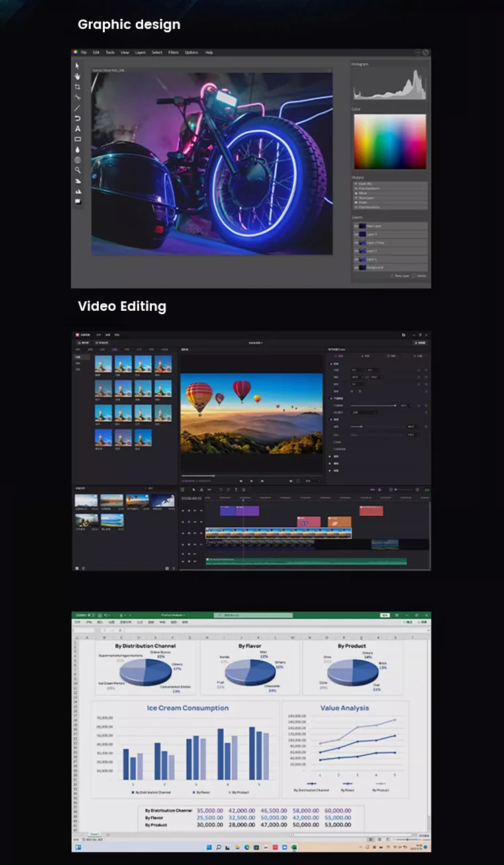This screenshot has width=504, height=865.
Task: Select the red clip on the timeline
Action: pos(371,511)
